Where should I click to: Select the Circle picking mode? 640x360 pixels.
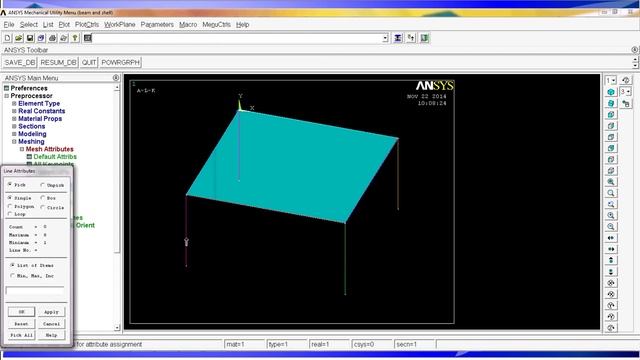tap(42, 207)
